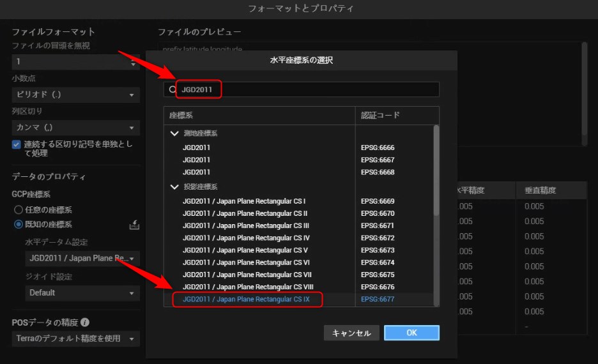Click the search magnifier icon in the dialog
Image resolution: width=598 pixels, height=364 pixels.
172,90
